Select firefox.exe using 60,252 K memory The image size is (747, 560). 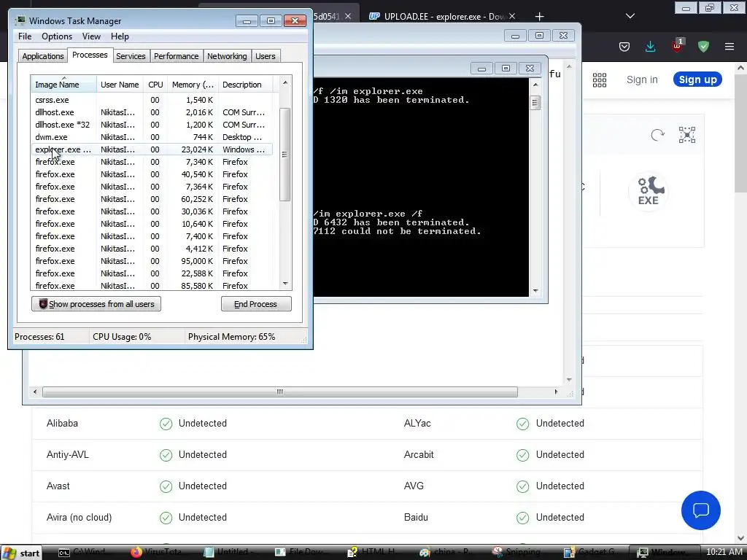[152, 199]
